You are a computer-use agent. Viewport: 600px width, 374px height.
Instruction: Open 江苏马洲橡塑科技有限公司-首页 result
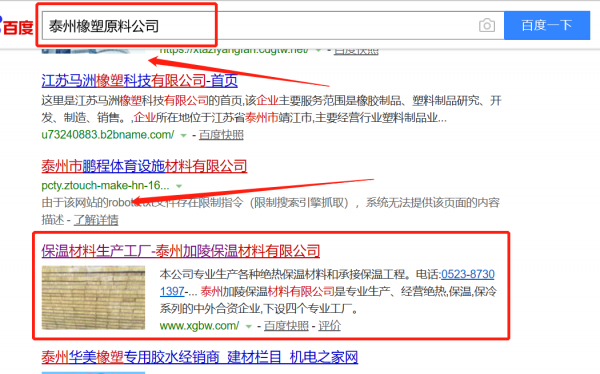pos(140,81)
